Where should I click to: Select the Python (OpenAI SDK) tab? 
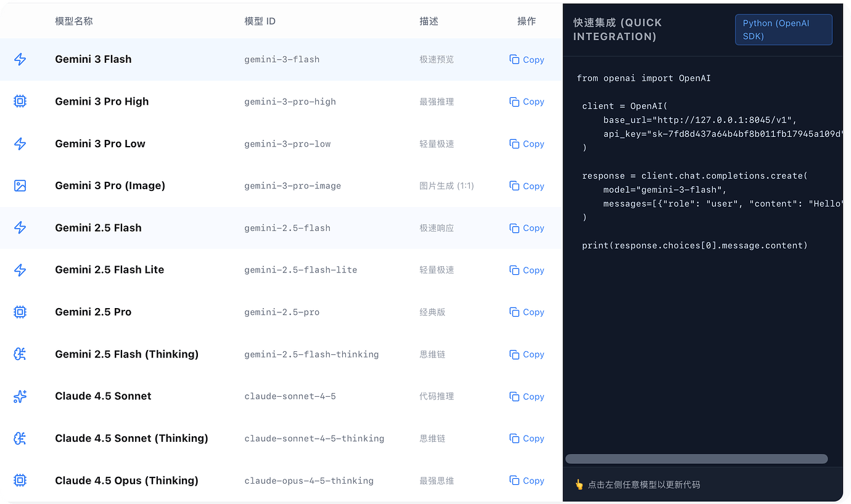pyautogui.click(x=784, y=30)
